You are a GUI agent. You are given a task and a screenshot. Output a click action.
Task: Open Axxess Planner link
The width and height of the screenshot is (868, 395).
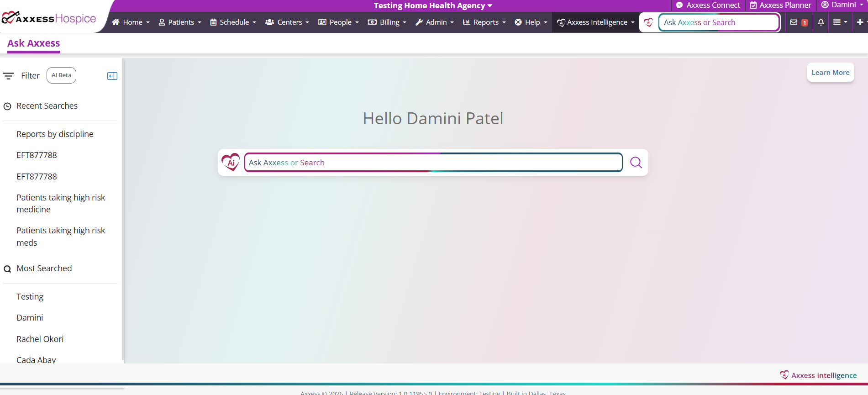click(780, 5)
